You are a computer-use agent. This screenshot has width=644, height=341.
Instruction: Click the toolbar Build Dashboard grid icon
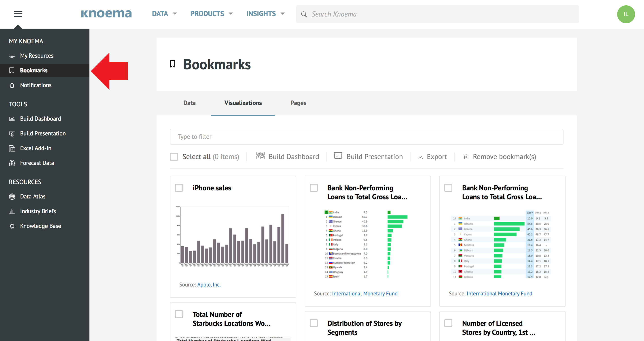click(260, 156)
